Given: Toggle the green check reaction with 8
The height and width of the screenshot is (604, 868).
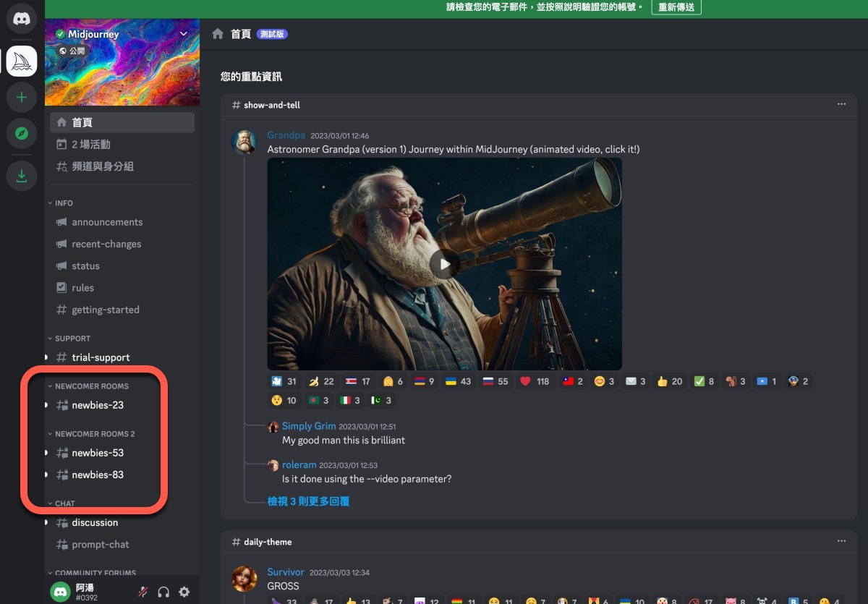Looking at the screenshot, I should pos(704,381).
